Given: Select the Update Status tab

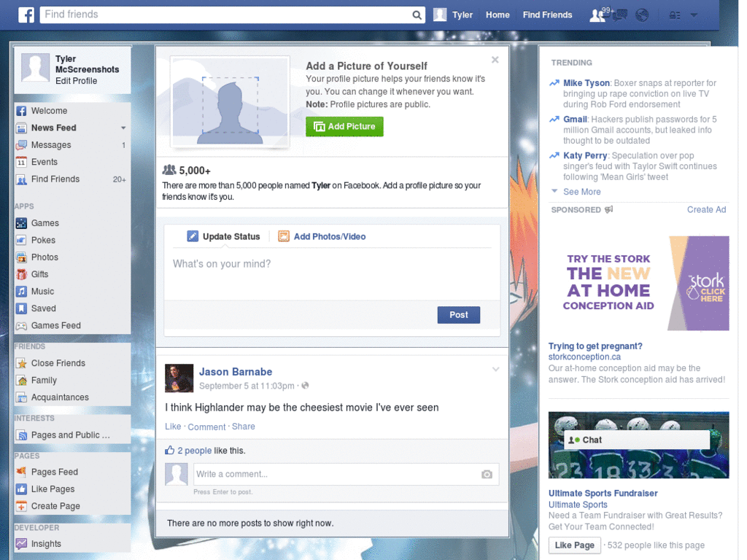Looking at the screenshot, I should (223, 237).
